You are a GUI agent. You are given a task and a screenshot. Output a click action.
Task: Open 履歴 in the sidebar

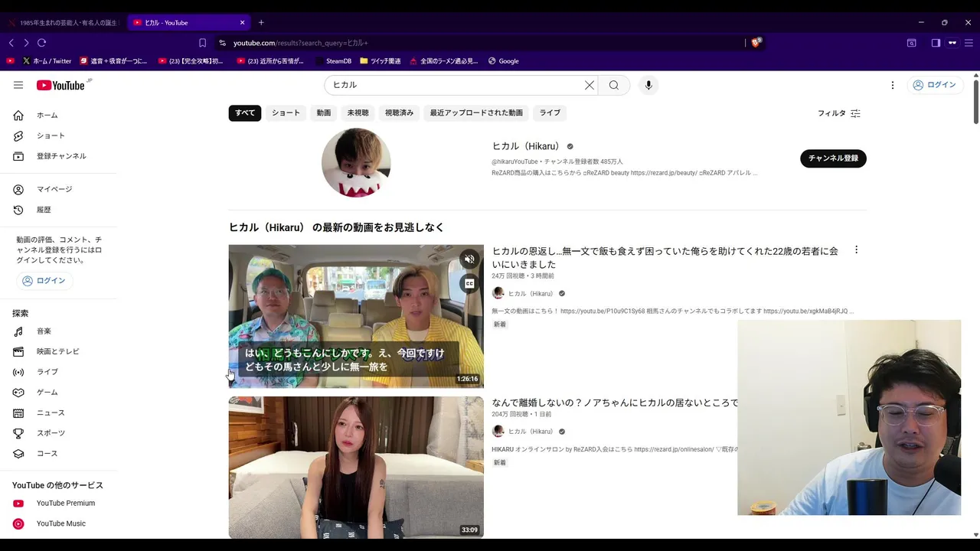58,210
